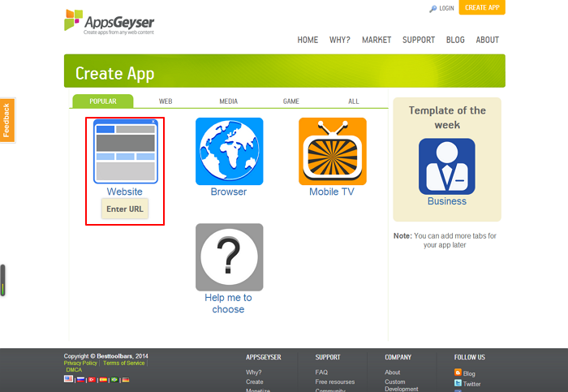Open the Feedback side tab

[x=7, y=120]
